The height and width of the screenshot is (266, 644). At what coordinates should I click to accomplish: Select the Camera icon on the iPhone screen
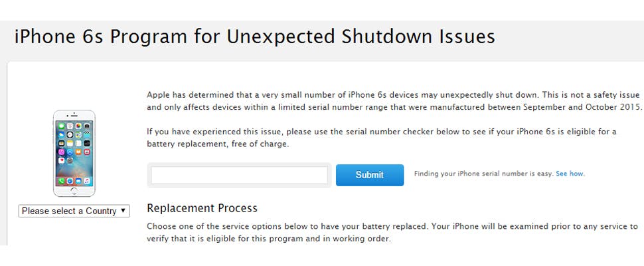(x=86, y=125)
